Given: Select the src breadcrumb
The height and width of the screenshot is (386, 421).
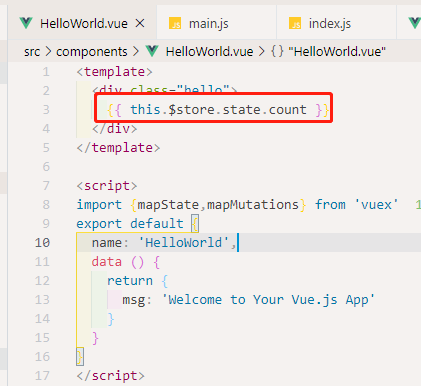Looking at the screenshot, I should pos(32,52).
